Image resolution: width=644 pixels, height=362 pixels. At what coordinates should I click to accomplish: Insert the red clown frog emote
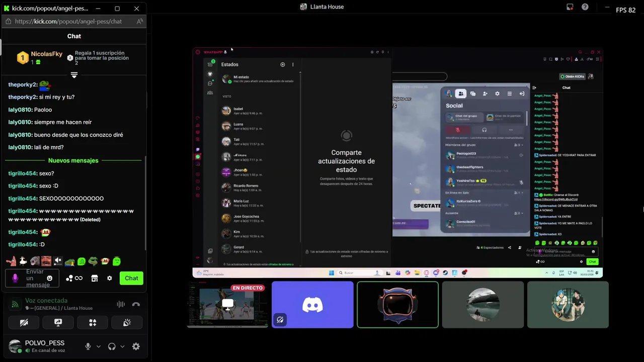105,261
